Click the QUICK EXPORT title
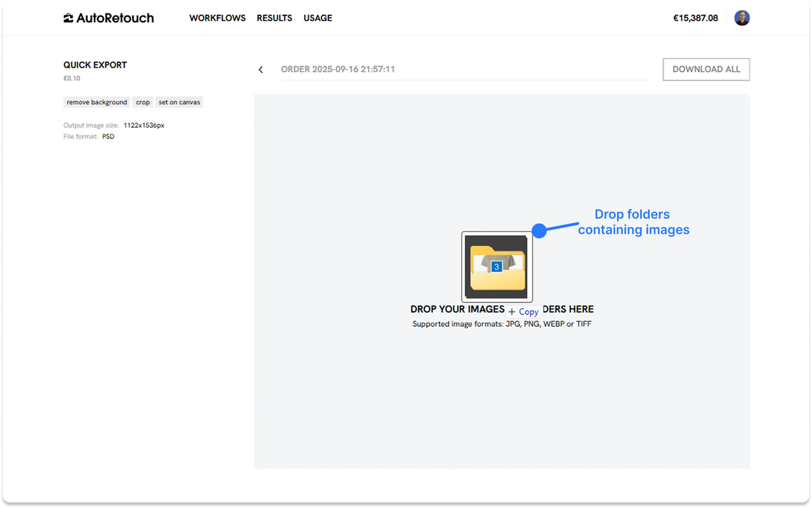The height and width of the screenshot is (508, 812). 95,65
